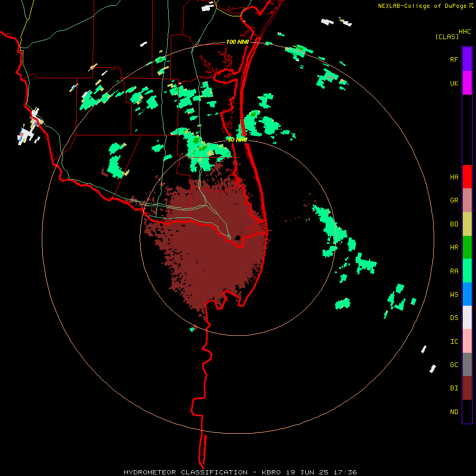Pick the RA light green legend swatch
The height and width of the screenshot is (476, 476).
click(467, 271)
